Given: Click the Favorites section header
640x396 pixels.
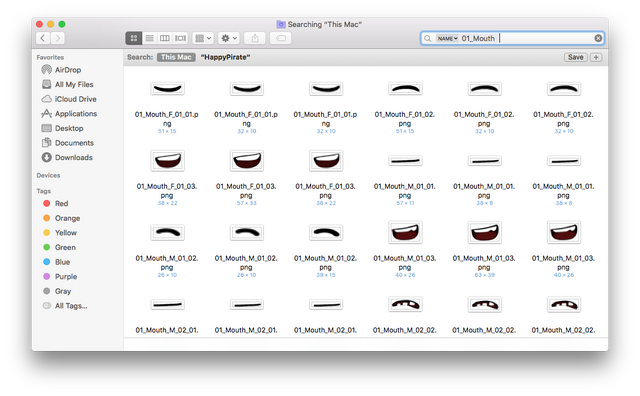Looking at the screenshot, I should (x=50, y=58).
